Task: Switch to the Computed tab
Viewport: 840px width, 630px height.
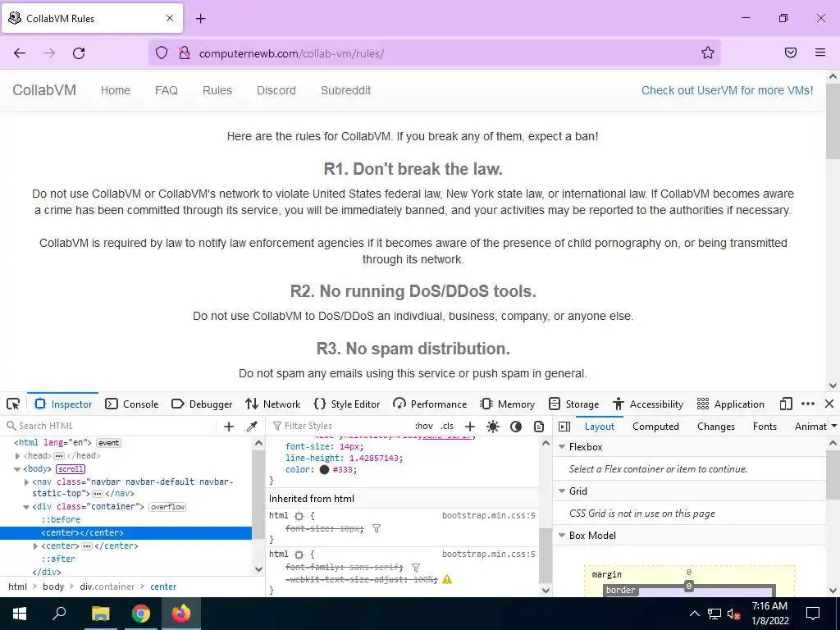Action: click(655, 427)
